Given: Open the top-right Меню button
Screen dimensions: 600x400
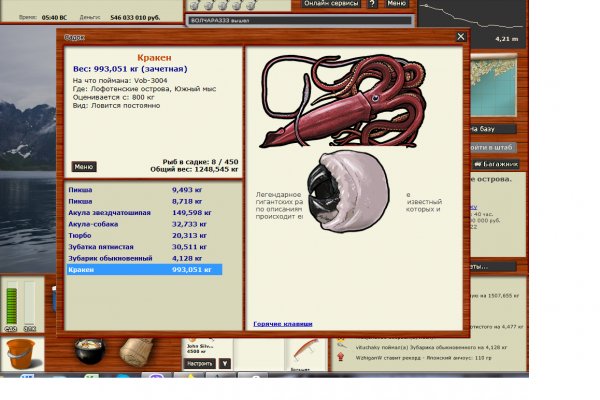Looking at the screenshot, I should (x=397, y=4).
